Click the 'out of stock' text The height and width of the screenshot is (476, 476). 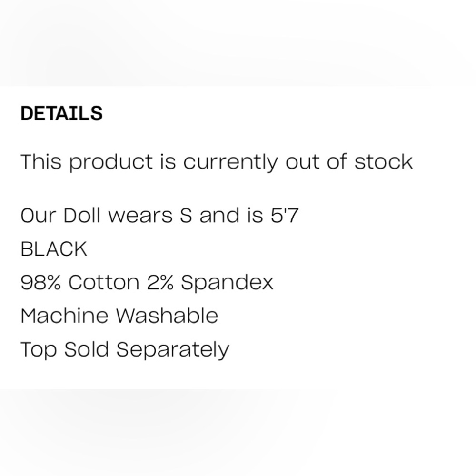coord(348,162)
